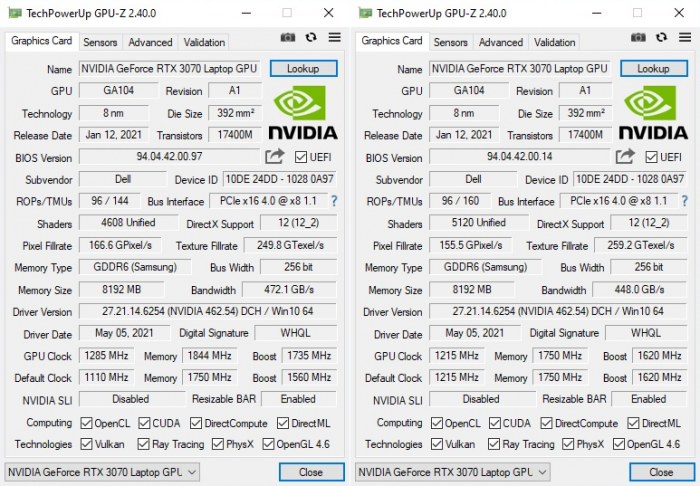Click Name field in left window

[x=170, y=69]
